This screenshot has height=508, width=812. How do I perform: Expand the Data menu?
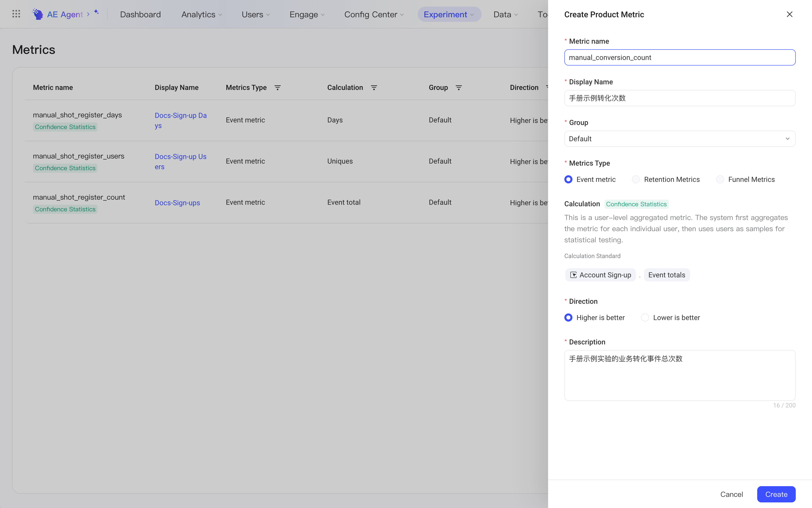506,14
